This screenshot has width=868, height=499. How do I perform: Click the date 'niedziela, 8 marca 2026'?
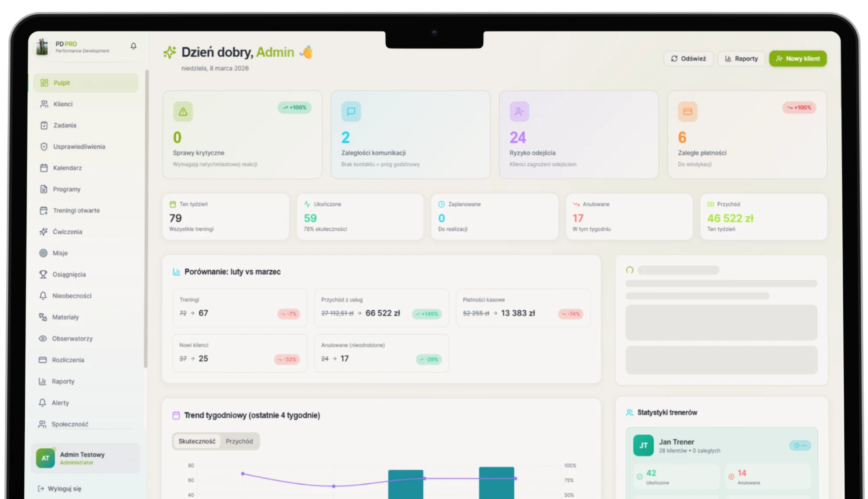pos(215,69)
